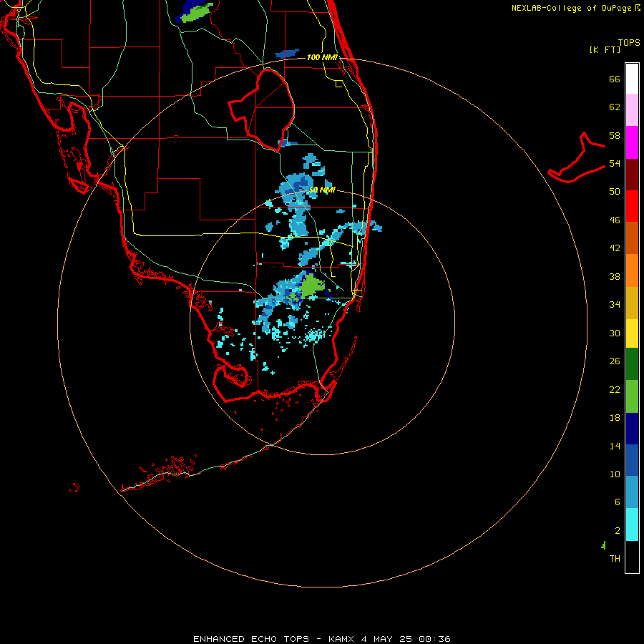Click the green echo cell north of the 100 NMI ring
Screen dimensions: 644x644
click(x=197, y=14)
